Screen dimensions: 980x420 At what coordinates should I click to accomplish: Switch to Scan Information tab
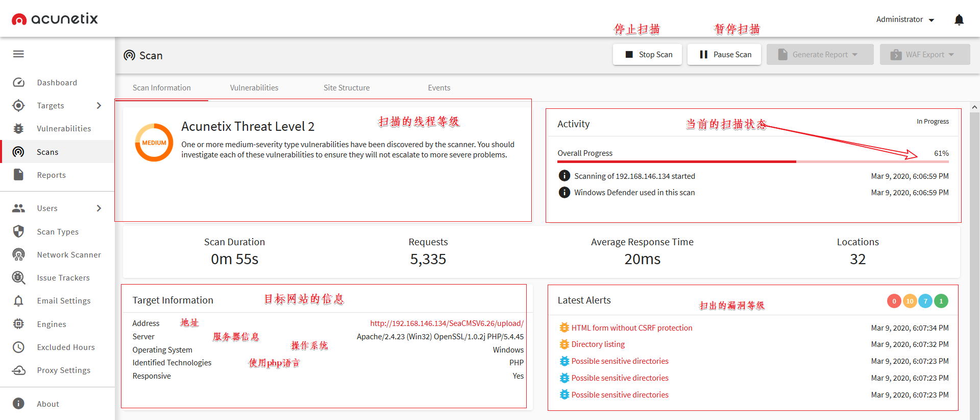coord(161,87)
